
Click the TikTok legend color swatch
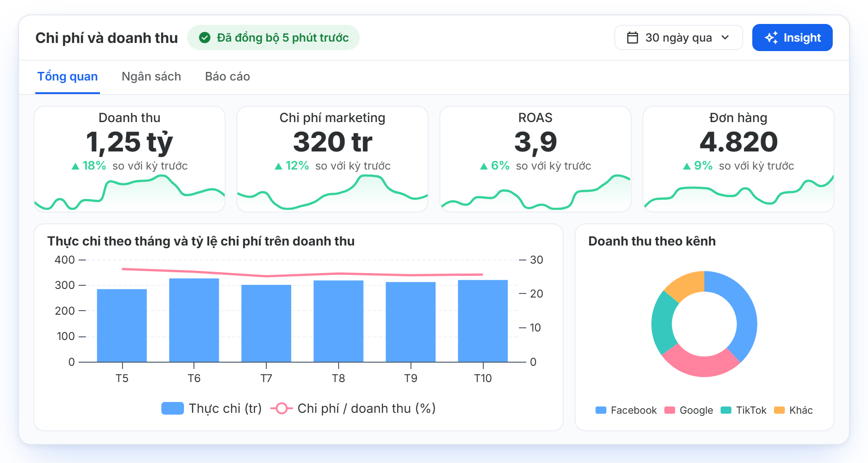point(726,410)
